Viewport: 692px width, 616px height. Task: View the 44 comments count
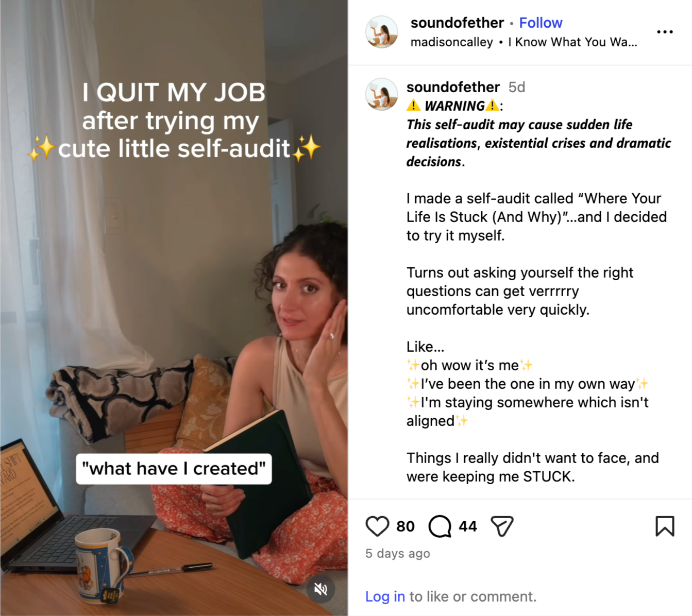(x=468, y=526)
